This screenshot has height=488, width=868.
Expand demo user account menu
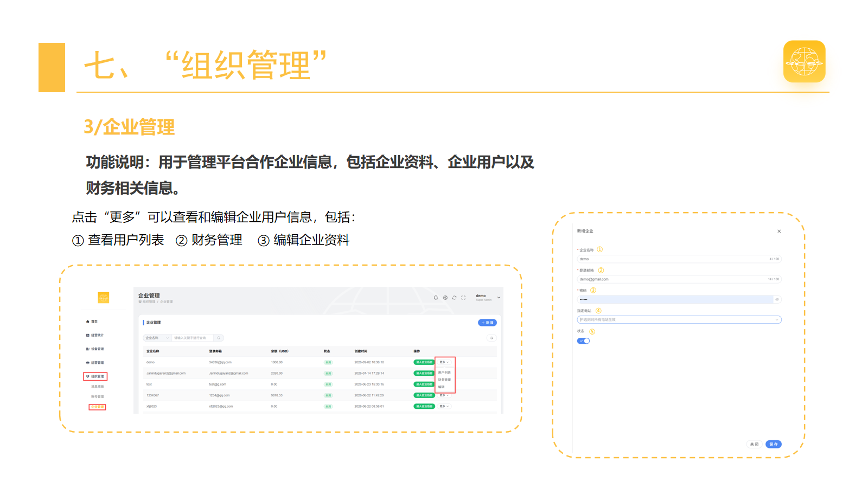click(x=488, y=298)
